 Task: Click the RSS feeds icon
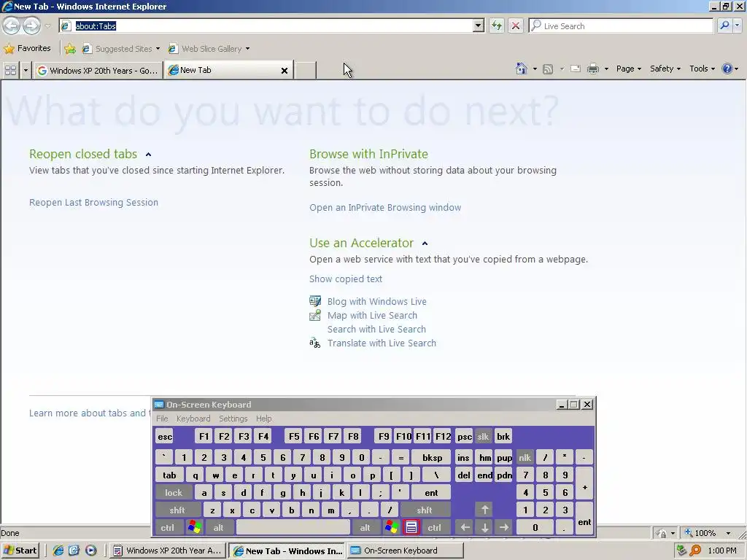(x=548, y=69)
